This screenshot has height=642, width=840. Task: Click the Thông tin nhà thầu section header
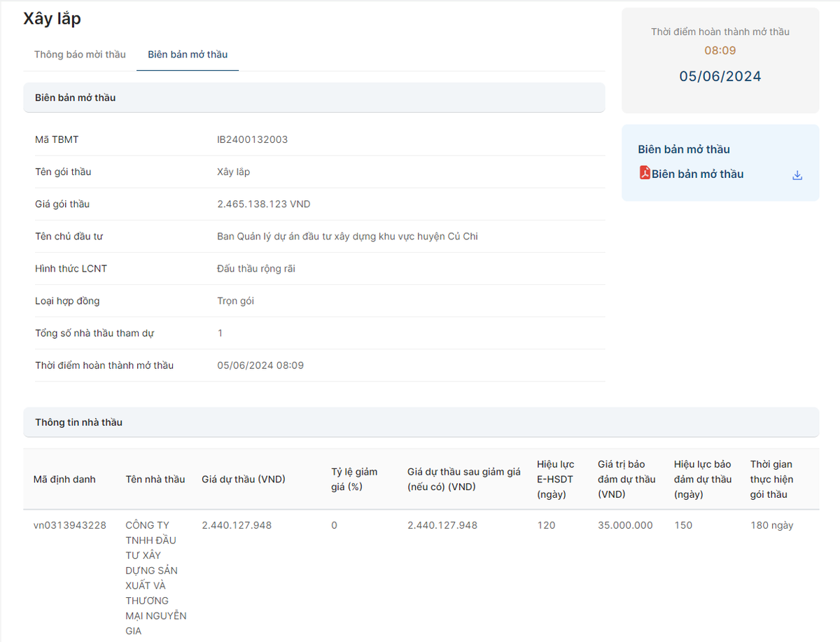click(78, 422)
